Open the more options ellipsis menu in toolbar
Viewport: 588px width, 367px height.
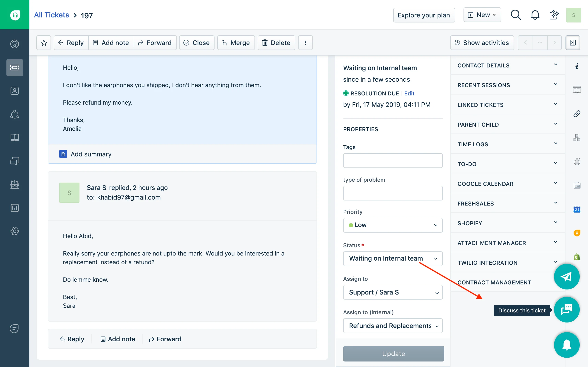coord(305,42)
